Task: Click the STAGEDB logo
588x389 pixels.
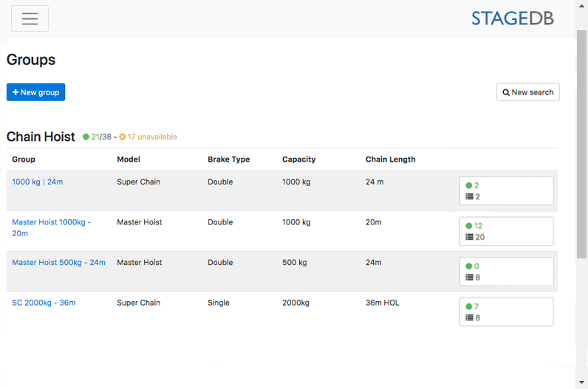Action: [x=512, y=18]
